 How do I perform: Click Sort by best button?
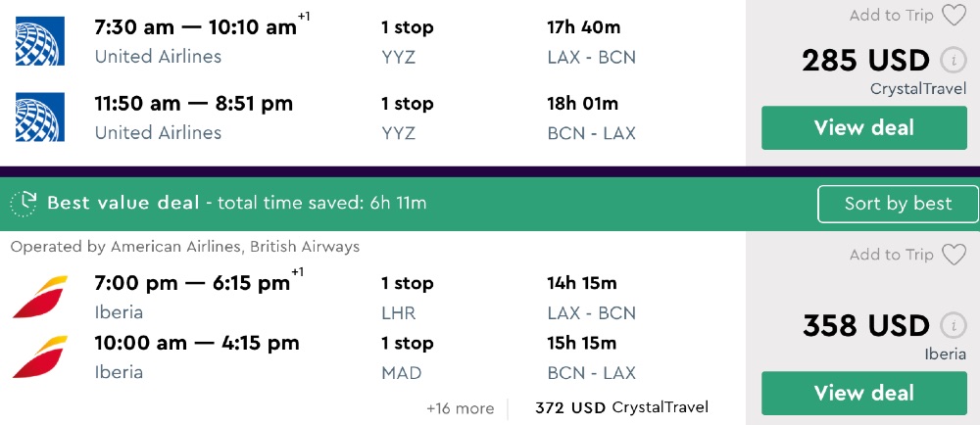click(x=898, y=204)
